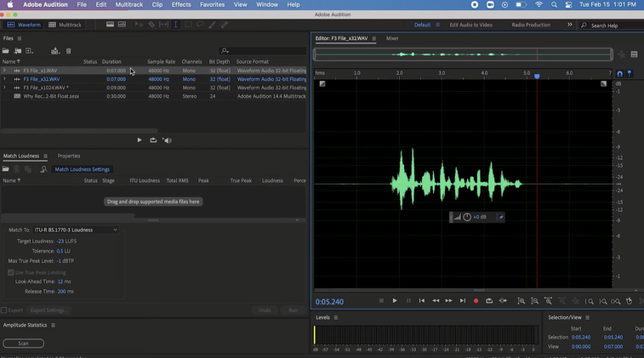
Task: Toggle loop playback in Files panel
Action: pos(153,140)
